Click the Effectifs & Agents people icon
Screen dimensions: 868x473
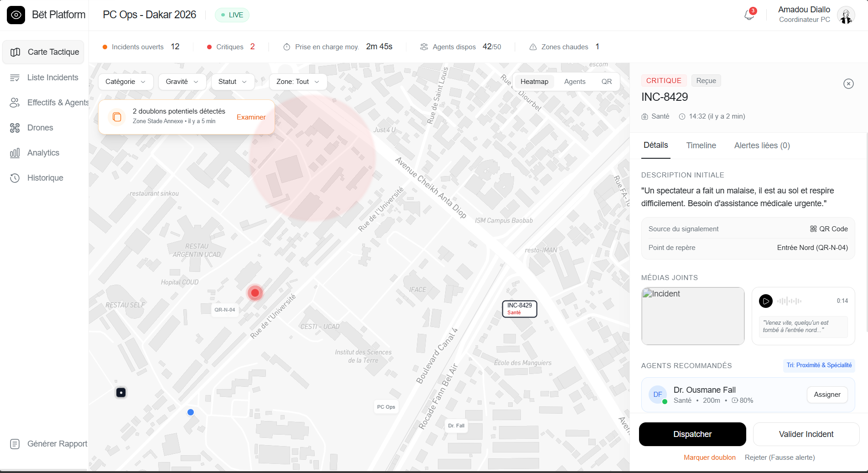(x=15, y=103)
